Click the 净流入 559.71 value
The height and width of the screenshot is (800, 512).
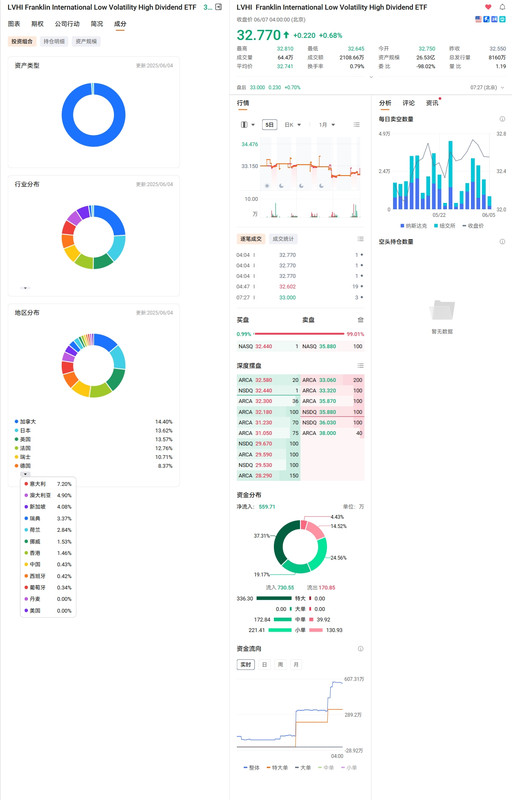[x=267, y=507]
